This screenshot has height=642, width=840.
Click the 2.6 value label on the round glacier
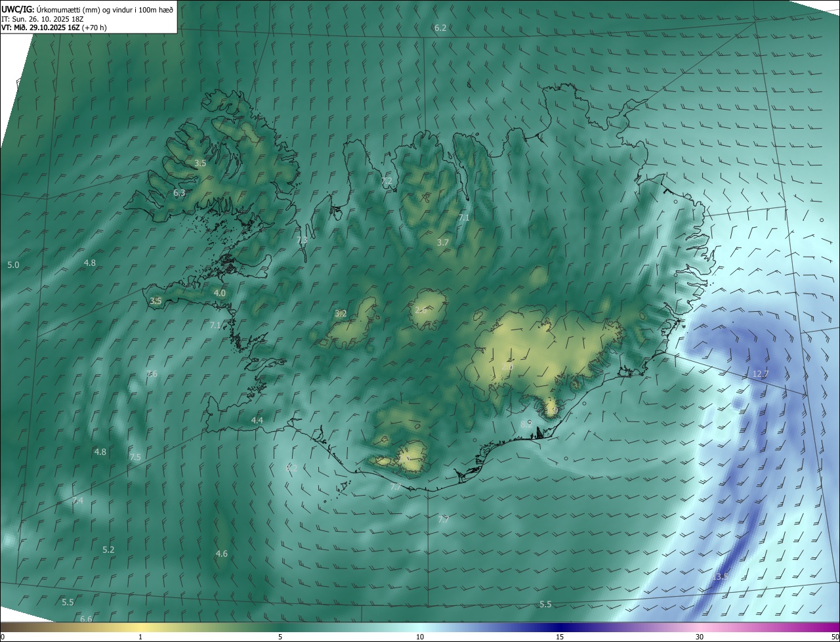coord(421,310)
